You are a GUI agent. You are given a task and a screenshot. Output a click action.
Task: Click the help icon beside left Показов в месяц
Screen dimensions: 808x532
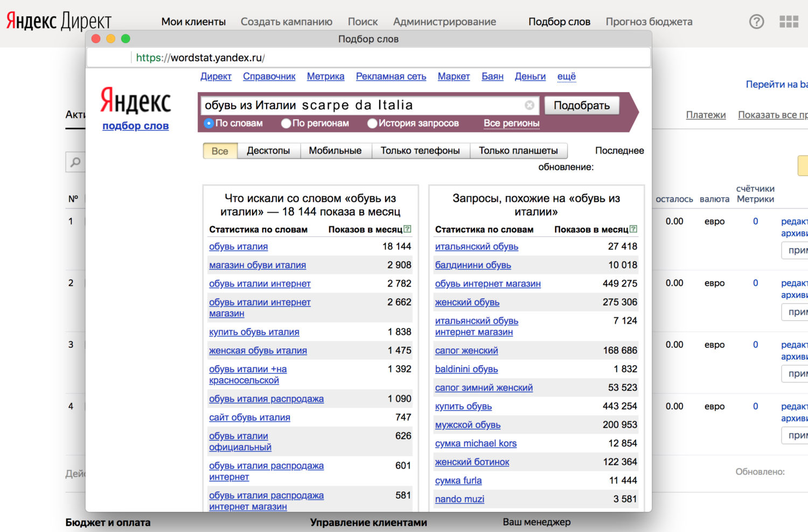(408, 229)
